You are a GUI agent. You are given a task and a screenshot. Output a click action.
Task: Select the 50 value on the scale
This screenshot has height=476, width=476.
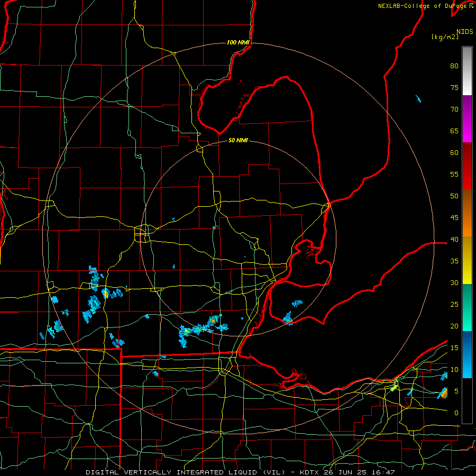tap(454, 196)
